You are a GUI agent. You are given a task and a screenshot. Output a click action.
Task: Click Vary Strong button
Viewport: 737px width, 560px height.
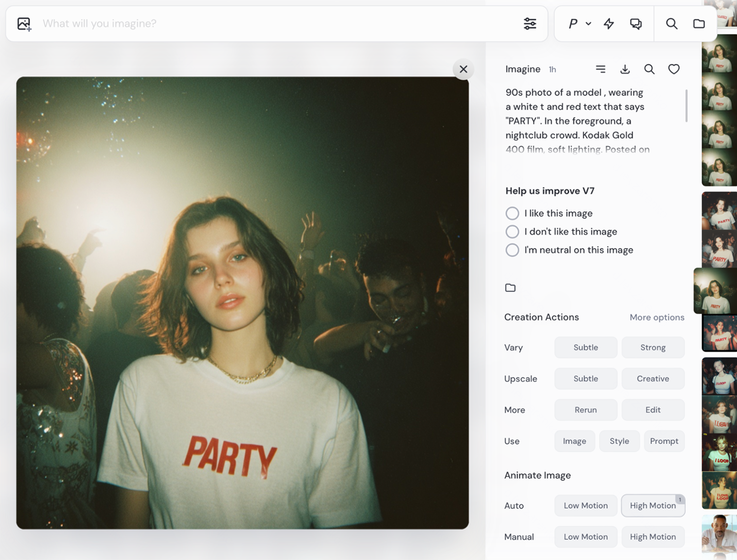(653, 348)
